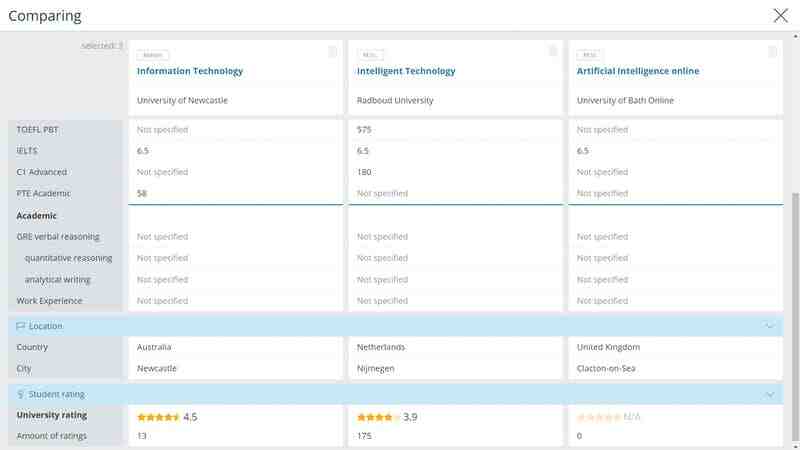800x450 pixels.
Task: Click Bath Online's Work Experience Not specified cell
Action: pos(602,301)
